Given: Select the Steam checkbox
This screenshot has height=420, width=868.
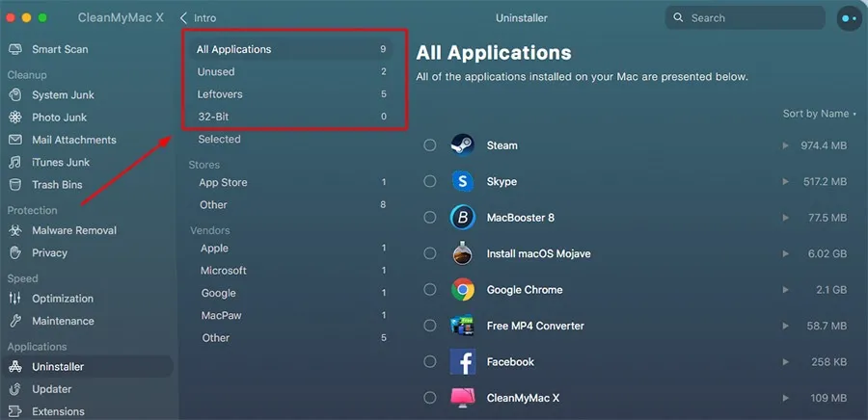Looking at the screenshot, I should (x=430, y=145).
